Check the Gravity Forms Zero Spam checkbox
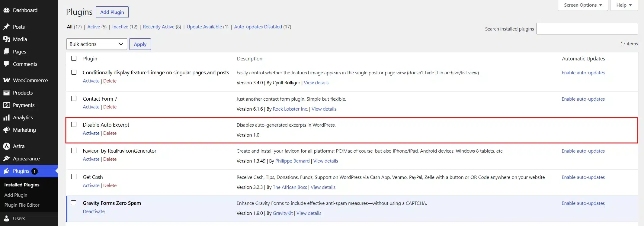644x226 pixels. (x=74, y=203)
